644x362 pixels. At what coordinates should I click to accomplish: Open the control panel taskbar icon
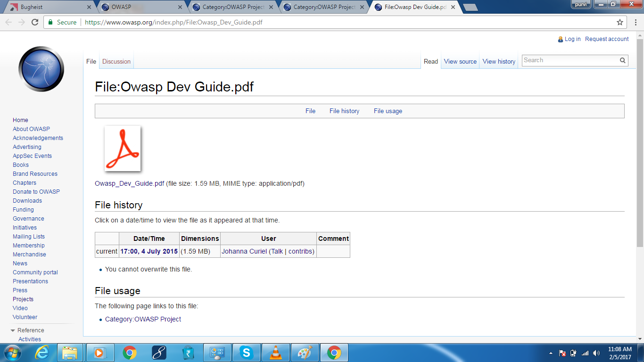[x=217, y=353]
